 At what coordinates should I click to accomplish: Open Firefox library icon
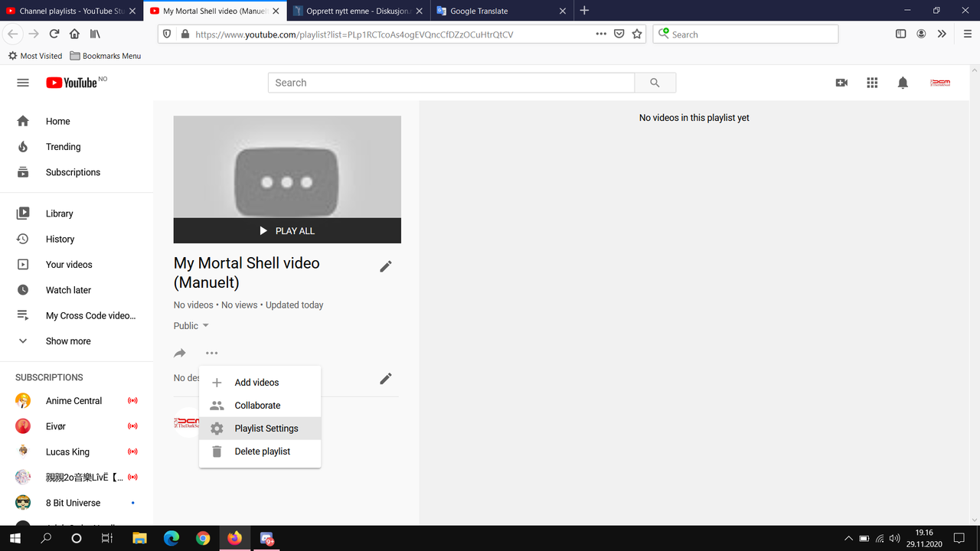[95, 34]
